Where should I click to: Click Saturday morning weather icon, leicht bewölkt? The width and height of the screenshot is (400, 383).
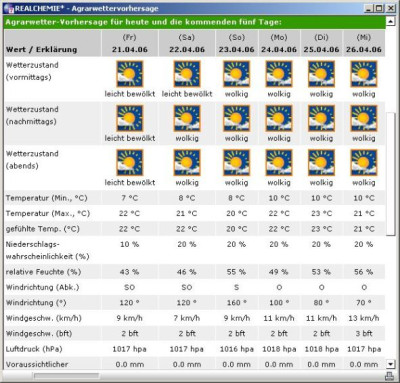coord(187,74)
